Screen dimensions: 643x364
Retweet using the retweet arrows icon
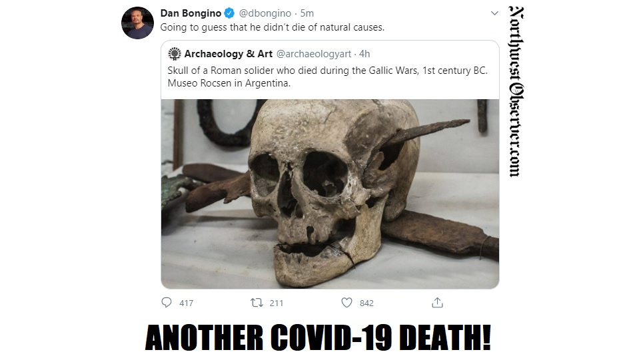tap(257, 303)
